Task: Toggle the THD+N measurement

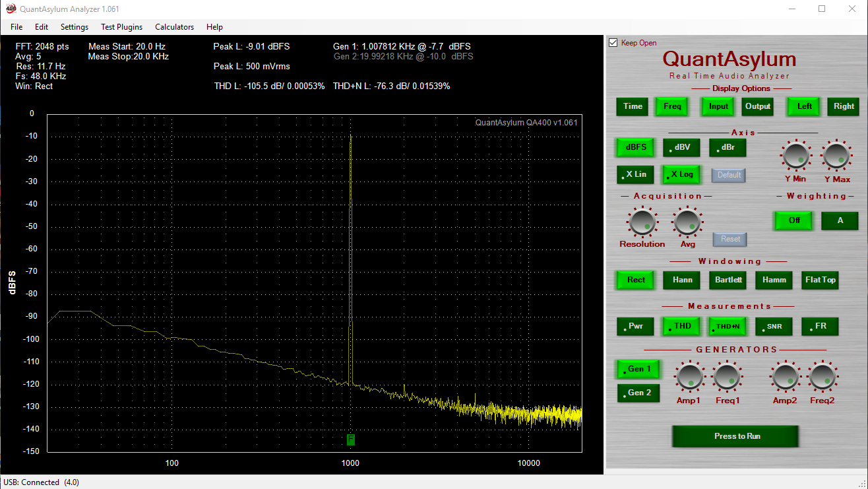Action: point(728,326)
